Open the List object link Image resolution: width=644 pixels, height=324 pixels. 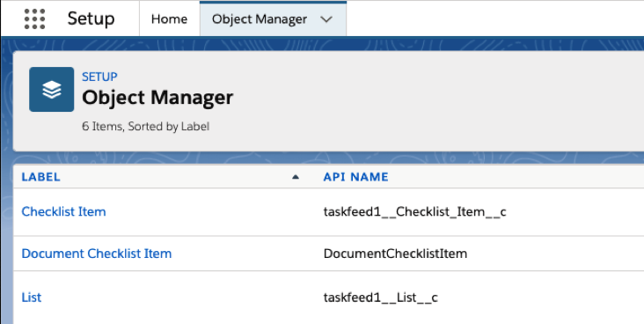point(32,298)
